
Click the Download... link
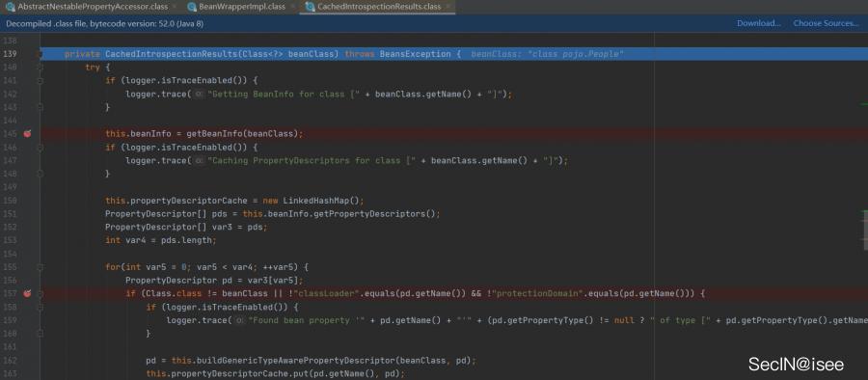click(758, 23)
